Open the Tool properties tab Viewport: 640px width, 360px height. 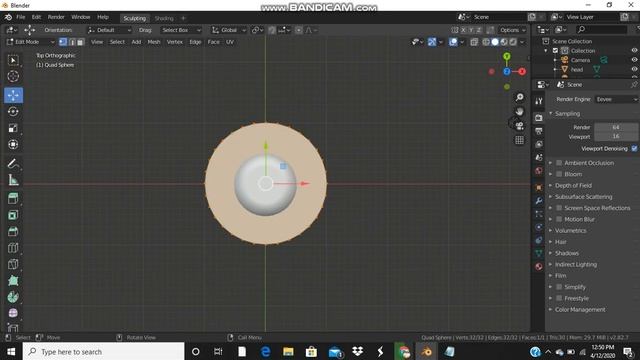point(539,101)
